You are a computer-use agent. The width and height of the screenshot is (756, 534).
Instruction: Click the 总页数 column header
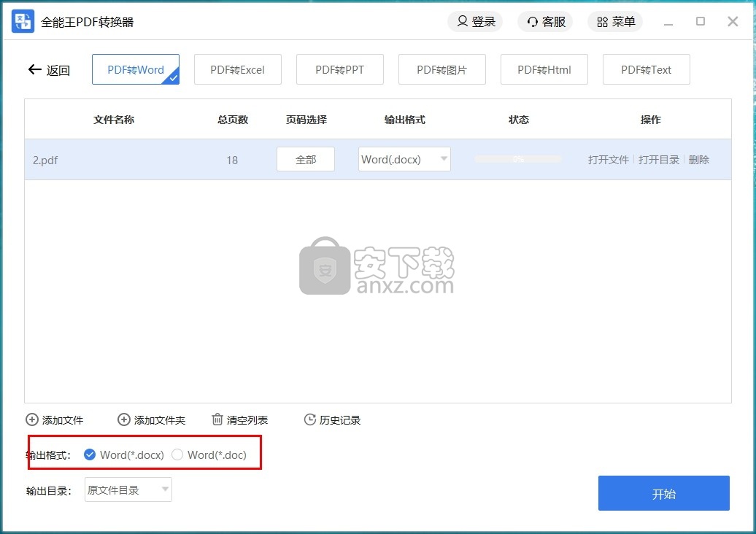pyautogui.click(x=233, y=120)
